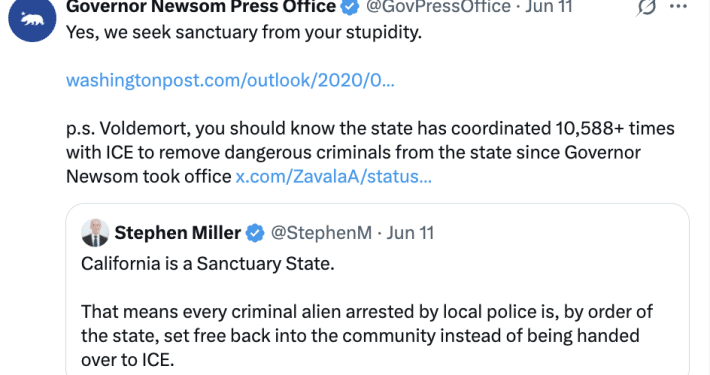The image size is (710, 375).
Task: Click the 'p.s. Voldemort' paragraph text
Action: pyautogui.click(x=370, y=152)
